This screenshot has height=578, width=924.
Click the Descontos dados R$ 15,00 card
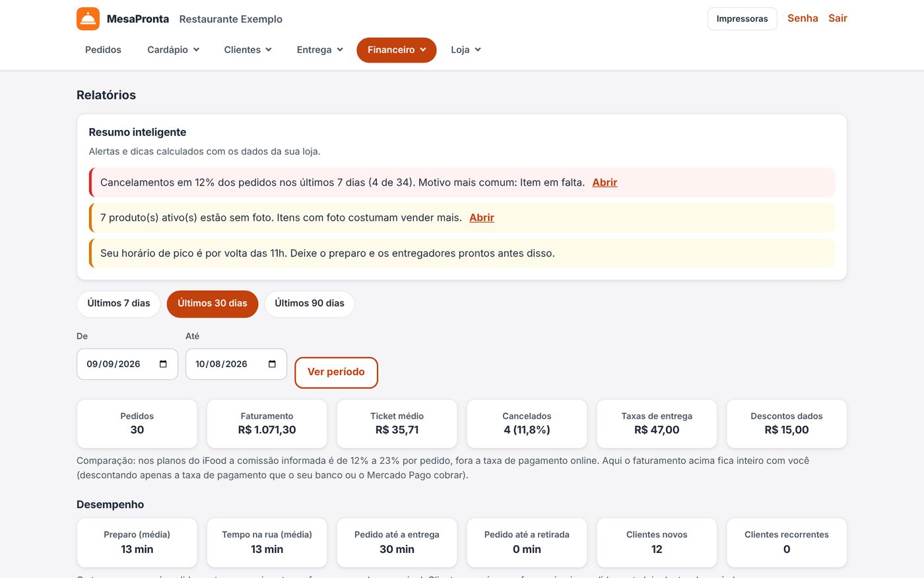tap(787, 423)
